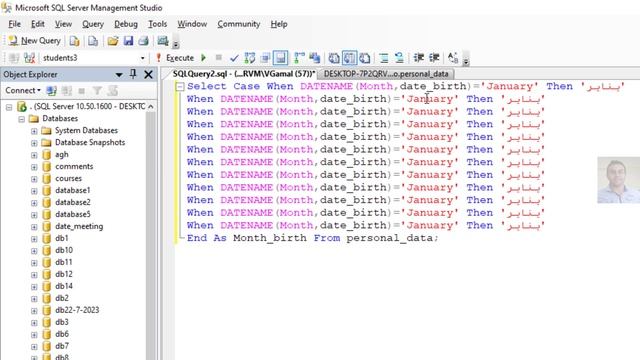Open the Connect dropdown in Object Explorer
This screenshot has width=640, height=360.
click(23, 90)
